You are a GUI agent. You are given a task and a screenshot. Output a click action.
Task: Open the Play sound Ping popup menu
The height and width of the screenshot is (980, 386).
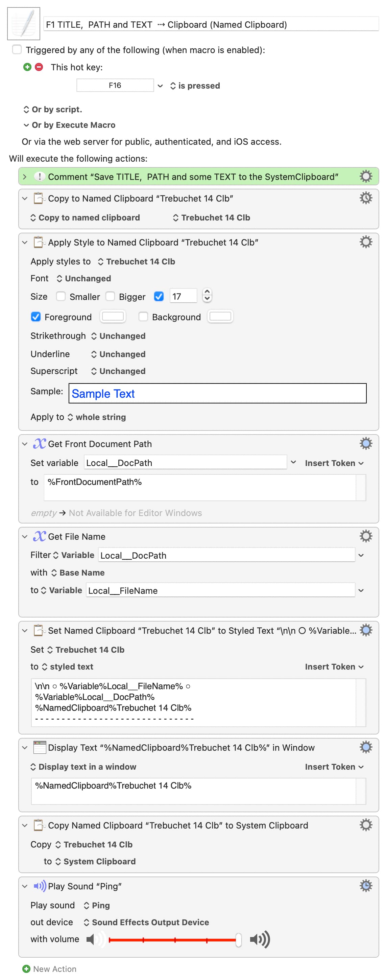[97, 905]
